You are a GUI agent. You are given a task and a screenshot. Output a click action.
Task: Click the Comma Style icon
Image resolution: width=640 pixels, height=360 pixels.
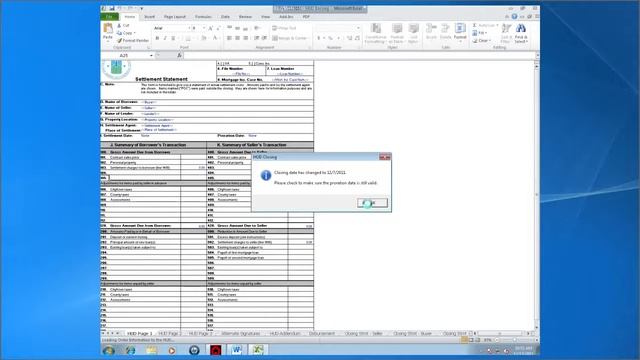click(x=338, y=38)
